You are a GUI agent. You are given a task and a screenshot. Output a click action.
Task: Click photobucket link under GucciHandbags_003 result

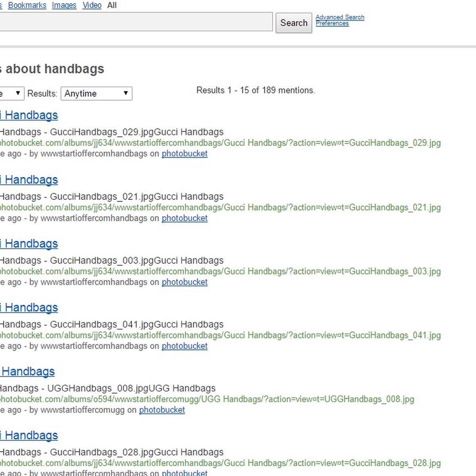[x=184, y=282]
